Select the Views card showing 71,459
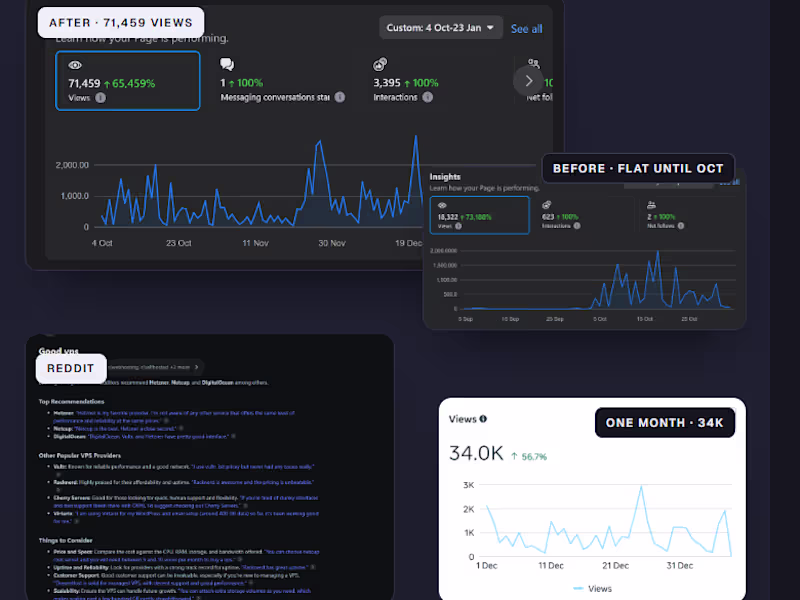 click(128, 81)
